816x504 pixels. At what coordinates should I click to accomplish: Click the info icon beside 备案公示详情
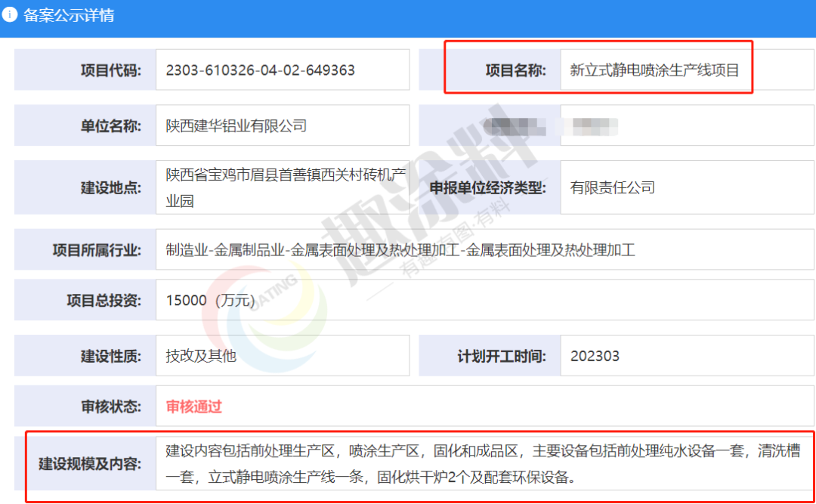pyautogui.click(x=11, y=15)
